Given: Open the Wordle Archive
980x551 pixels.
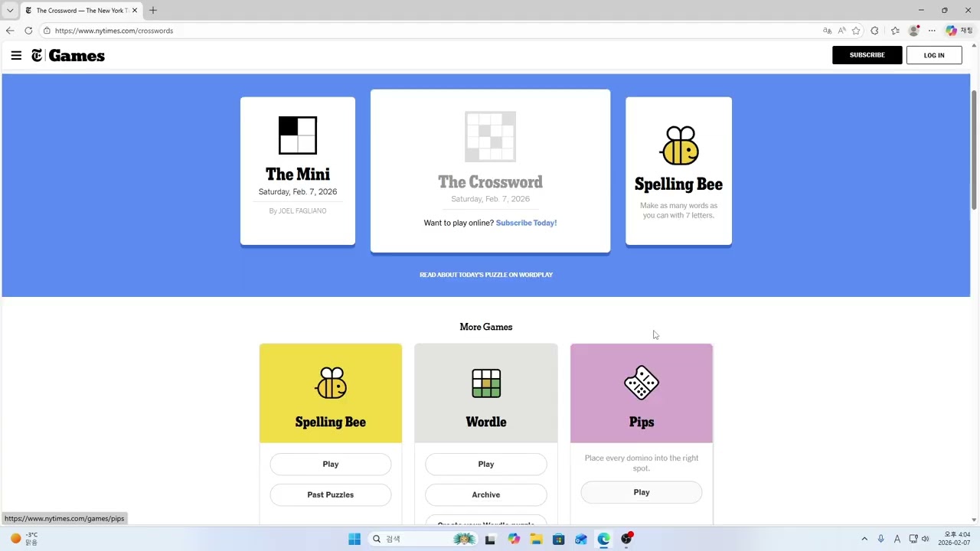Looking at the screenshot, I should click(x=486, y=494).
